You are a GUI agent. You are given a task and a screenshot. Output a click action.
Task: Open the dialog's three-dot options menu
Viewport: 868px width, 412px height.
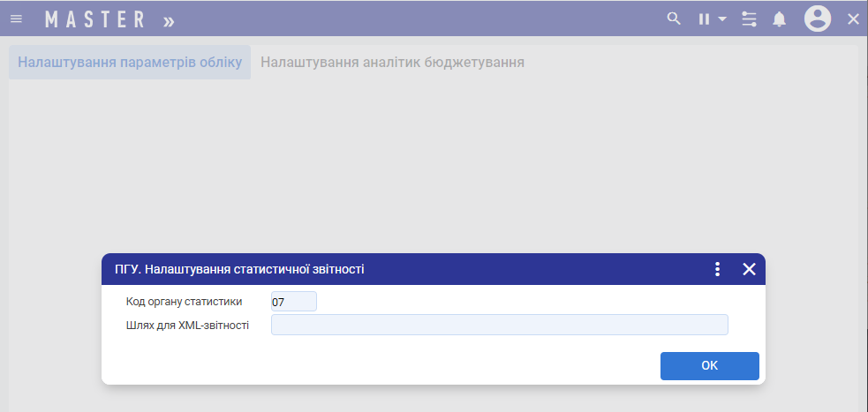(x=717, y=269)
